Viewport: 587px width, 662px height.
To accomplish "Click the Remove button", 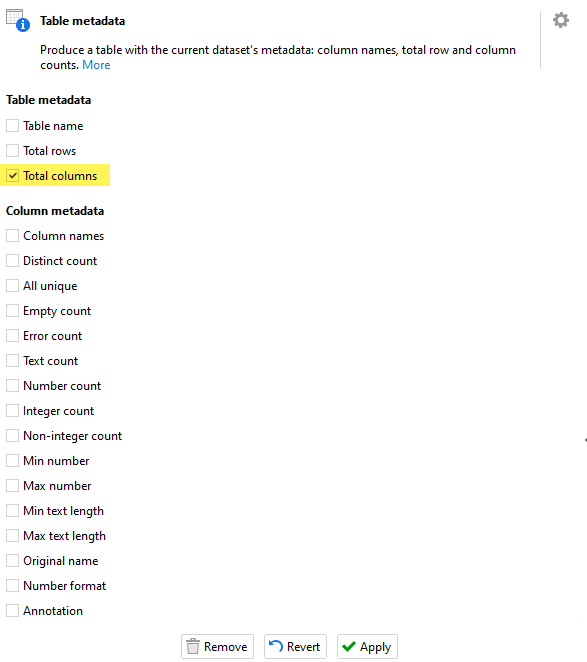I will [217, 646].
